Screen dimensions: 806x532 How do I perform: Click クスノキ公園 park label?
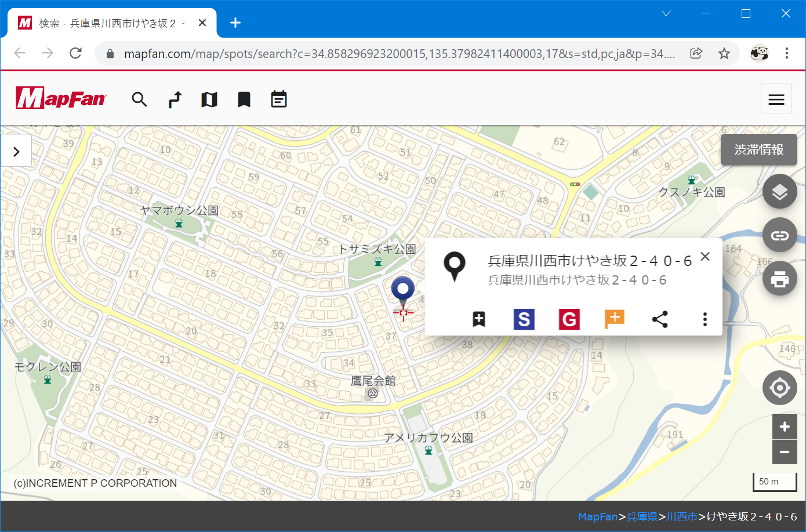click(x=692, y=192)
